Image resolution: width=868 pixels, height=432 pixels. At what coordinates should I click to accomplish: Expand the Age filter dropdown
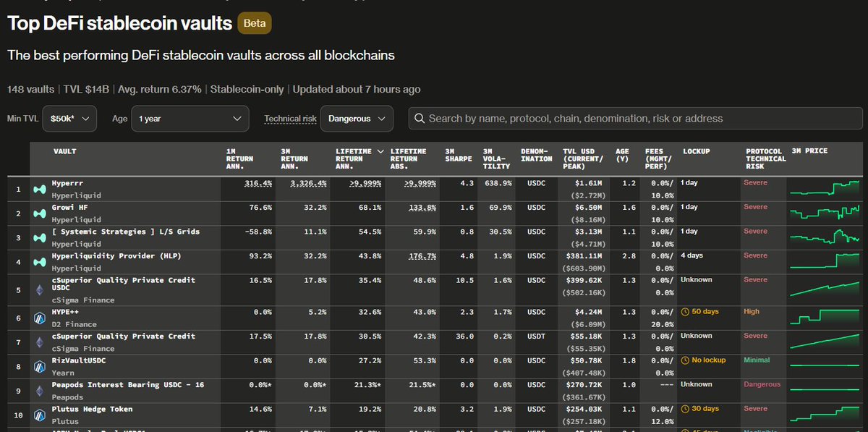[x=190, y=118]
